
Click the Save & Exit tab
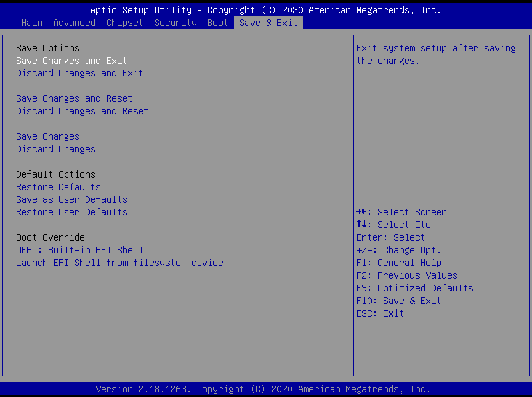[x=269, y=23]
